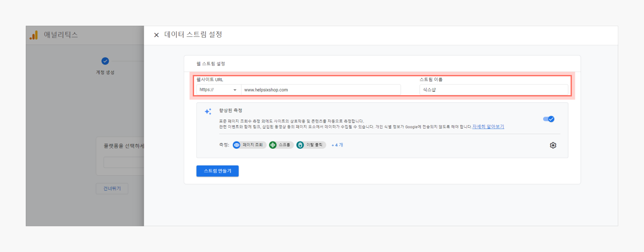Expand the '+ 4 개' more measurements
The image size is (644, 252).
click(337, 145)
